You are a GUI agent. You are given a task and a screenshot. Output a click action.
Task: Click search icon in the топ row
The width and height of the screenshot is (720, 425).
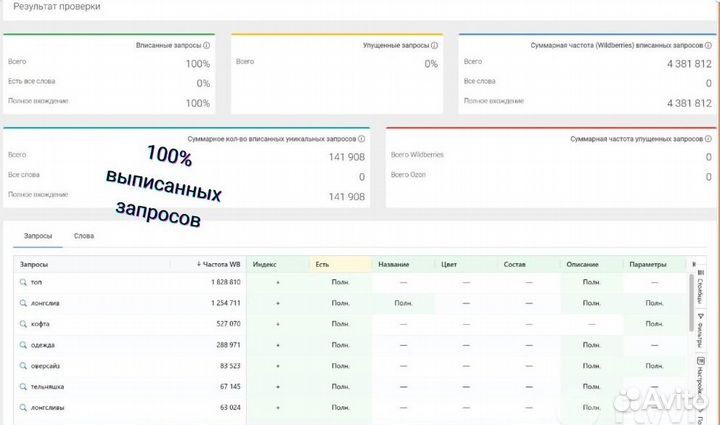pos(23,282)
